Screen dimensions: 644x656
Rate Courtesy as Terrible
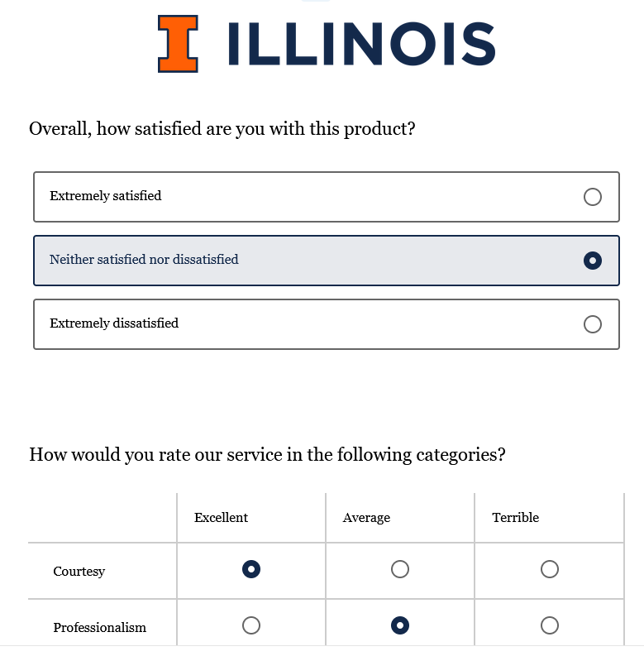(x=550, y=569)
